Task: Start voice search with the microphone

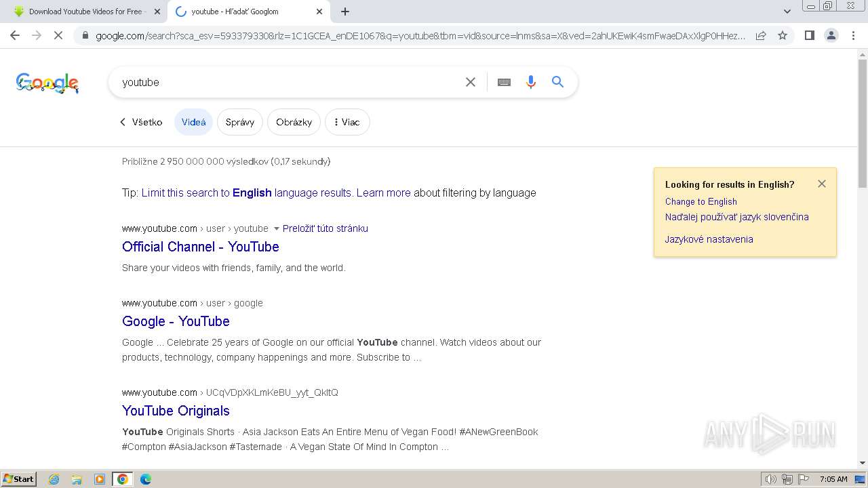Action: (x=531, y=82)
